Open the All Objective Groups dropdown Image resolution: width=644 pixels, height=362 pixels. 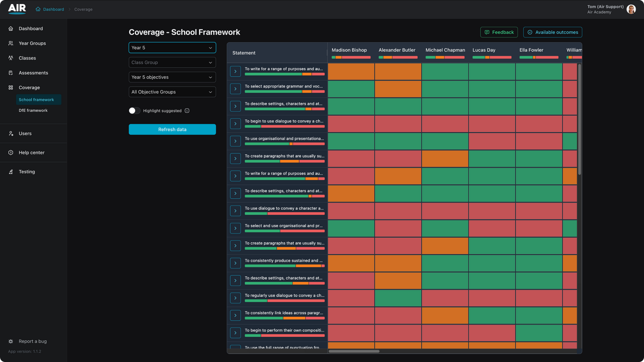pyautogui.click(x=172, y=92)
